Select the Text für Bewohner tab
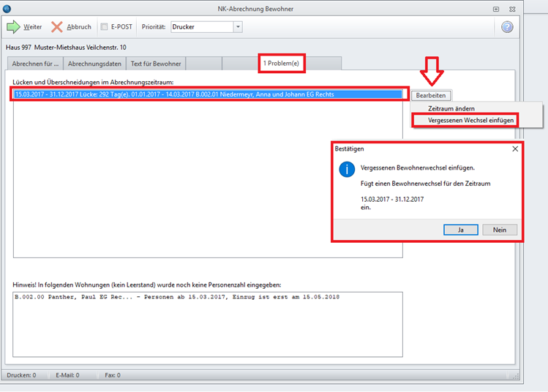This screenshot has width=548, height=392. (x=156, y=64)
